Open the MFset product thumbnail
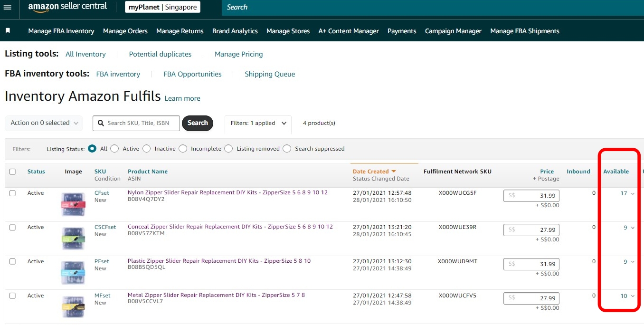644x325 pixels. [x=73, y=306]
